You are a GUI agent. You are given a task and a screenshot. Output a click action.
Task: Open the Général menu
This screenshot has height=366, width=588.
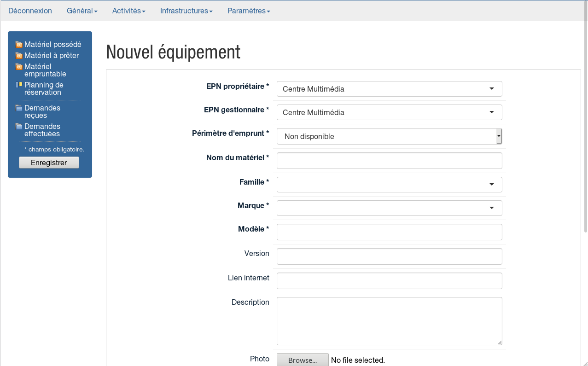point(82,11)
